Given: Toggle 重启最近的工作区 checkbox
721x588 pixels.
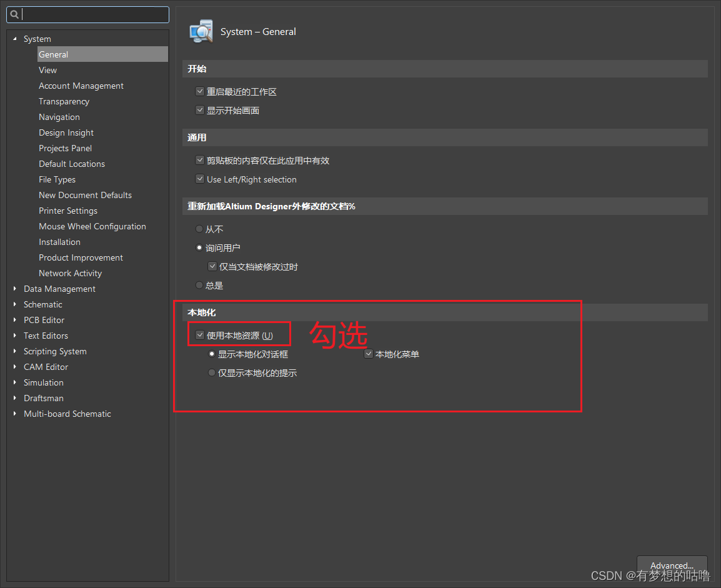Looking at the screenshot, I should click(x=200, y=91).
